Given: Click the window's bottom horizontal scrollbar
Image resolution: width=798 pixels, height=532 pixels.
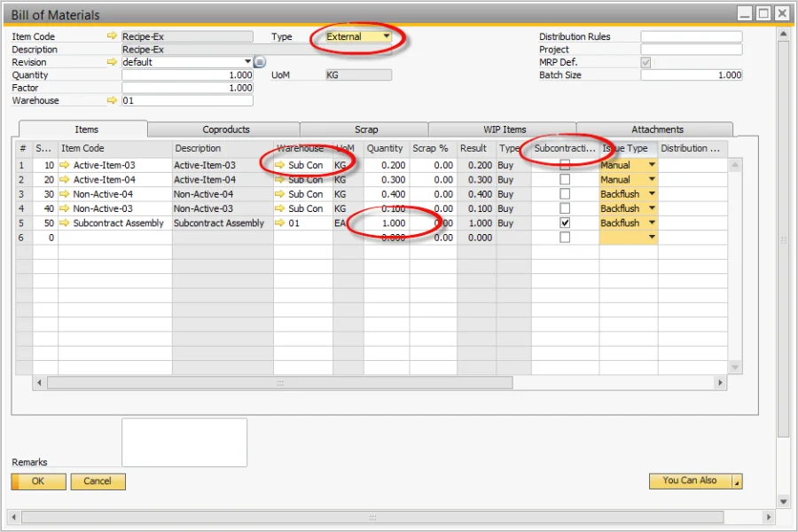Looking at the screenshot, I should [x=372, y=517].
